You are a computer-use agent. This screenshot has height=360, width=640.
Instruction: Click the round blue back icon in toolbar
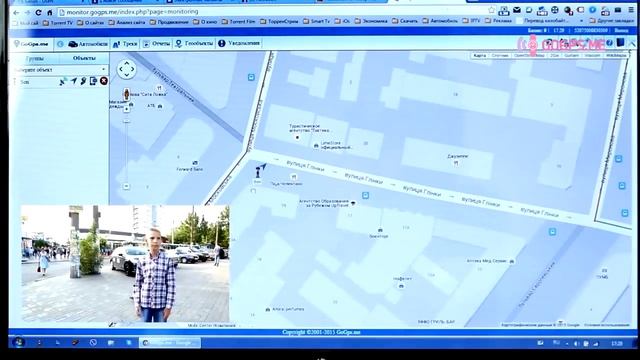(60, 44)
